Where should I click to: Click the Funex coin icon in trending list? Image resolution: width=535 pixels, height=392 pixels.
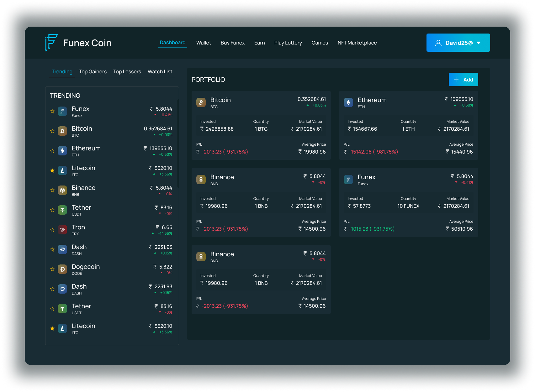point(62,111)
